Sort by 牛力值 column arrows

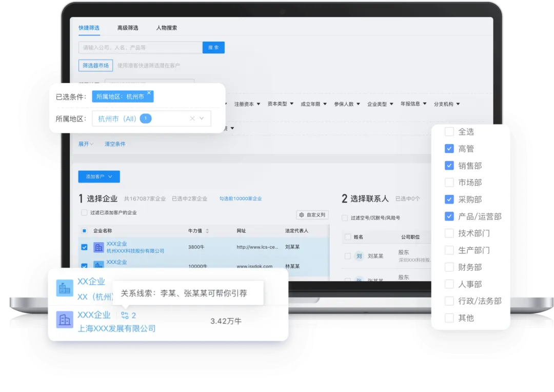pos(207,231)
